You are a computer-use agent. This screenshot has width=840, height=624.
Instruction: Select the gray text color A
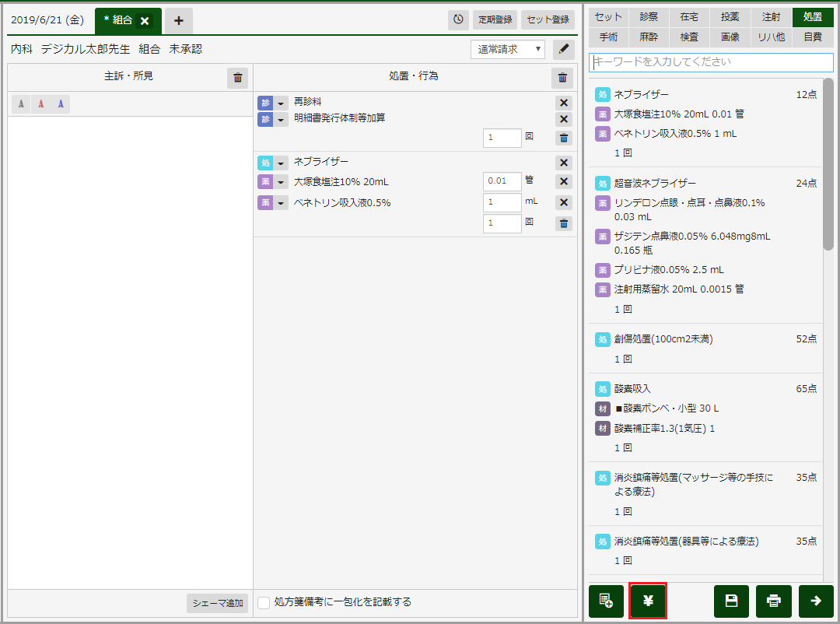[x=21, y=104]
